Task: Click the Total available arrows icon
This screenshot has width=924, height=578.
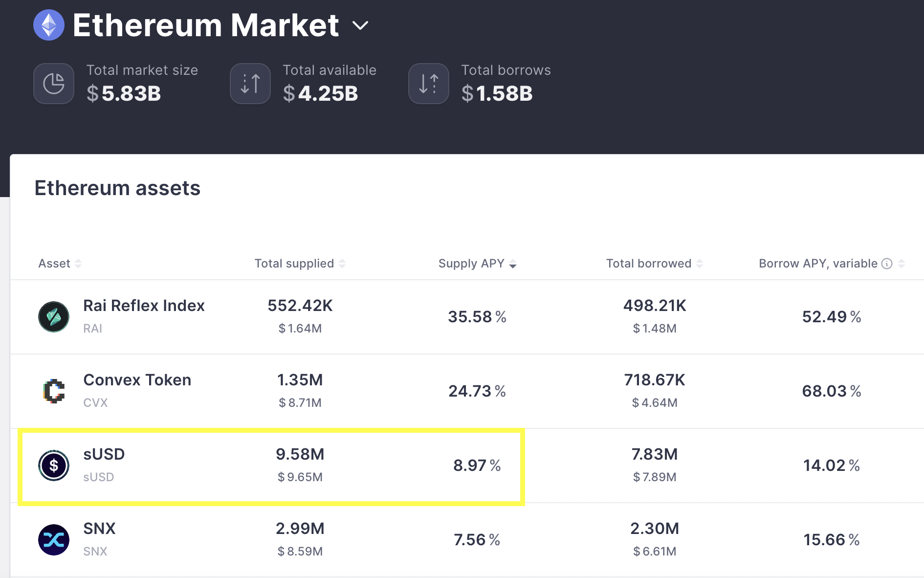Action: click(250, 84)
